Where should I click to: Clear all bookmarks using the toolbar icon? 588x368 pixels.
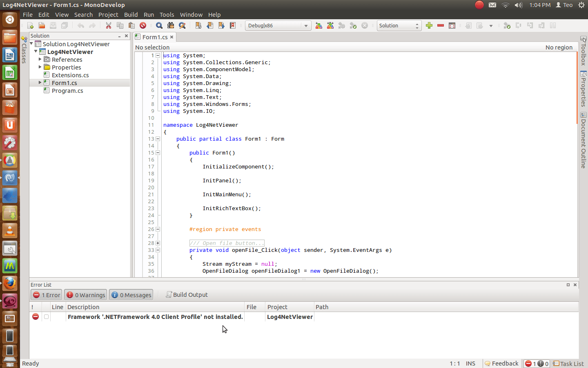coord(233,25)
